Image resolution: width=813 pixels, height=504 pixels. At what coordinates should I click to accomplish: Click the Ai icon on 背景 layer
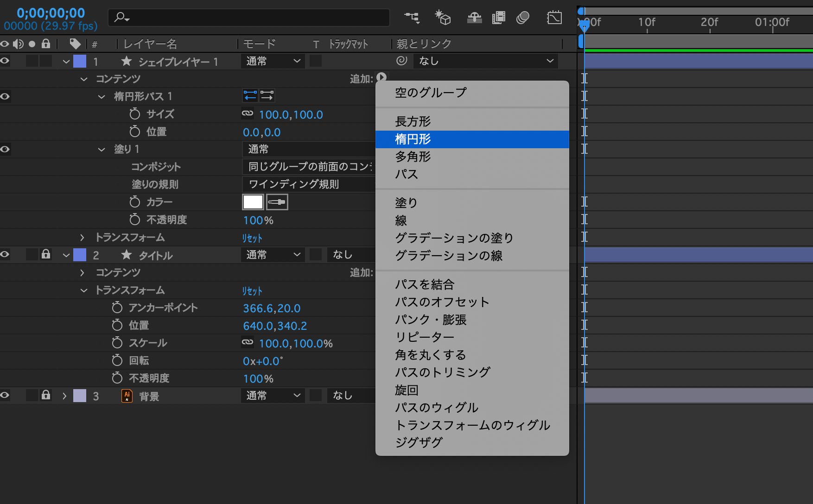pos(127,396)
